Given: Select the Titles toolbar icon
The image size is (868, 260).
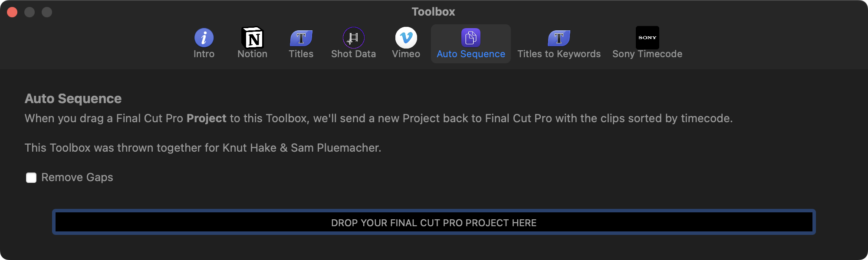Looking at the screenshot, I should click(301, 38).
